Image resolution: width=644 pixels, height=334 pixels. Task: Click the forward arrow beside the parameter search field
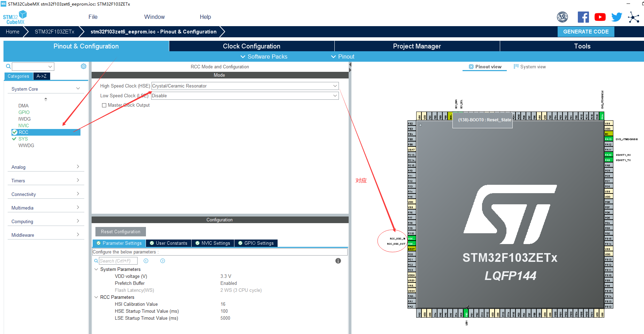click(162, 260)
